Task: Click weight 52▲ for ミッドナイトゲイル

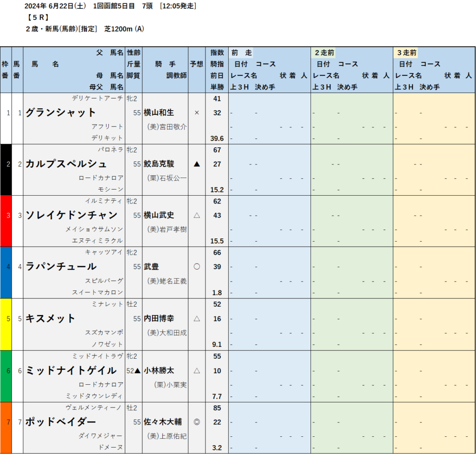Action: [133, 370]
